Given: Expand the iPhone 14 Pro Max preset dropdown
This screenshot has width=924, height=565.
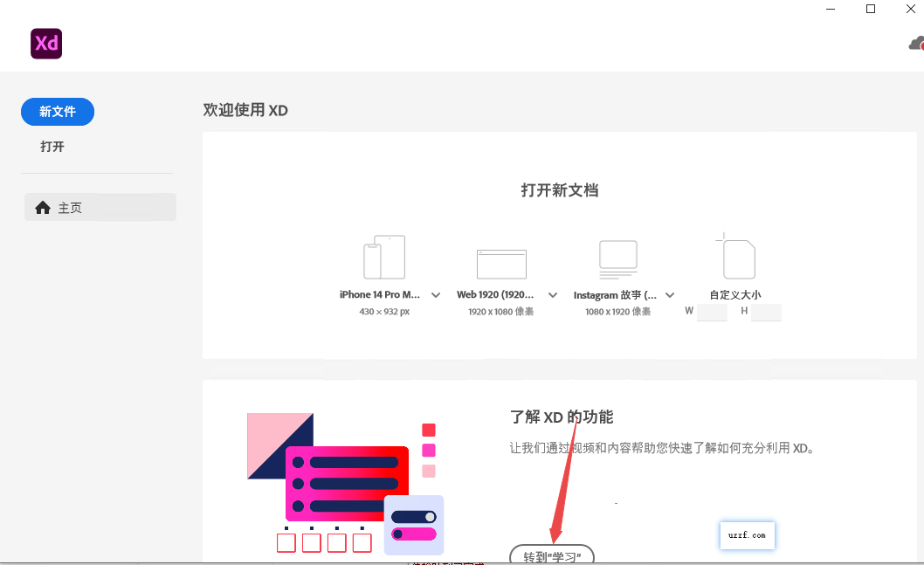Looking at the screenshot, I should point(436,295).
